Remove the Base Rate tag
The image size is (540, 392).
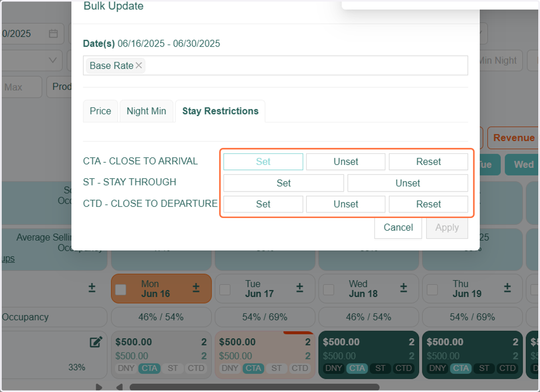[139, 66]
